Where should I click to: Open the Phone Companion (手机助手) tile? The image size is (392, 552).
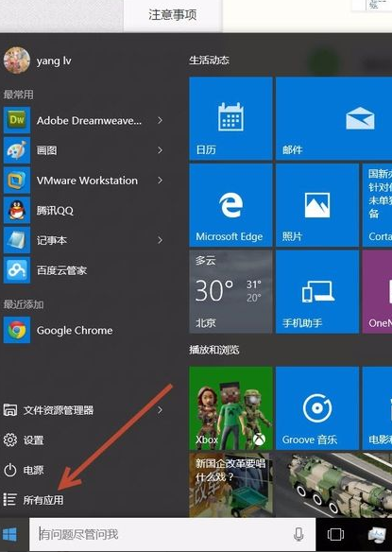click(x=317, y=292)
